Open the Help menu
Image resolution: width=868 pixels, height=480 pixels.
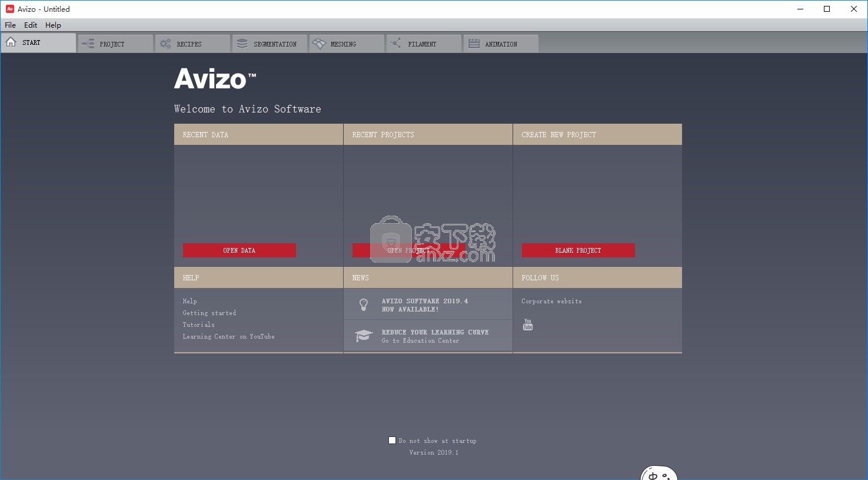click(x=53, y=25)
